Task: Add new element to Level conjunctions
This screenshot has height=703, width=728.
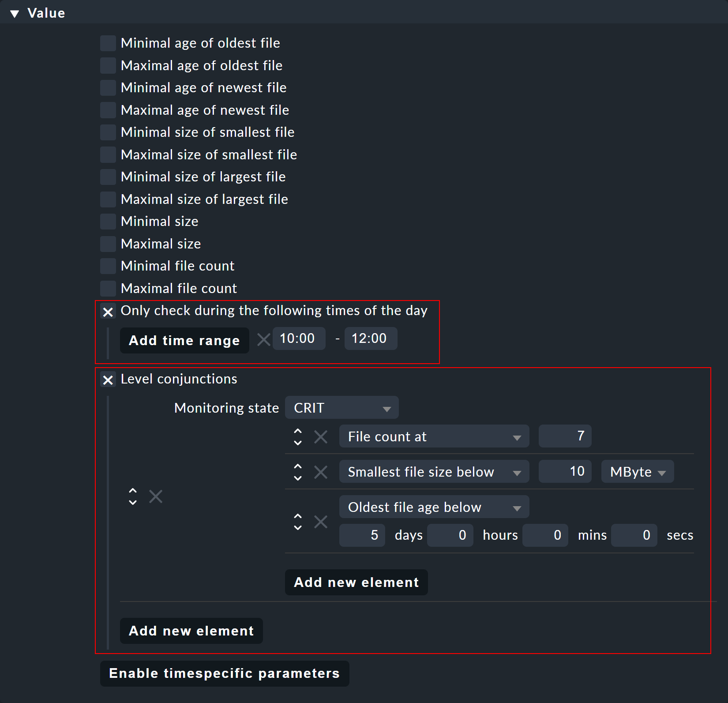Action: (191, 631)
